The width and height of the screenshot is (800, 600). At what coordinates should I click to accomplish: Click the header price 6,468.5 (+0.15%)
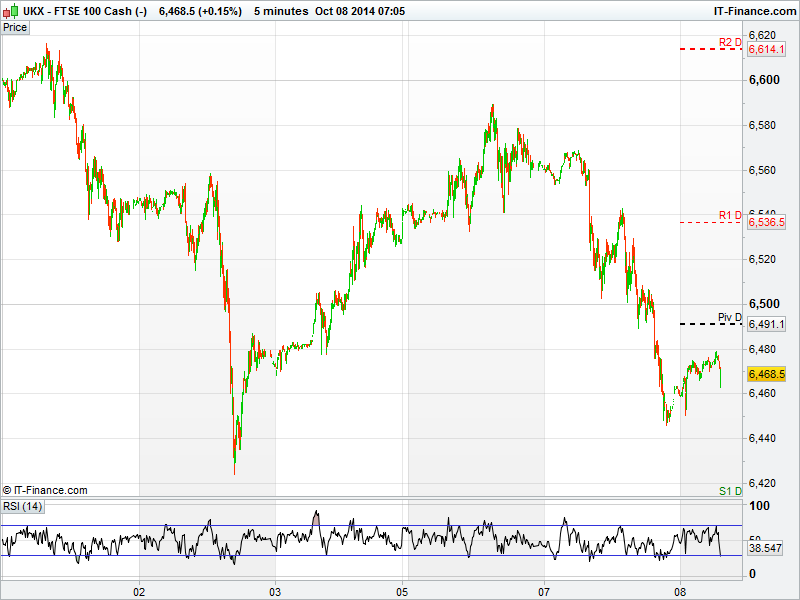pos(200,10)
